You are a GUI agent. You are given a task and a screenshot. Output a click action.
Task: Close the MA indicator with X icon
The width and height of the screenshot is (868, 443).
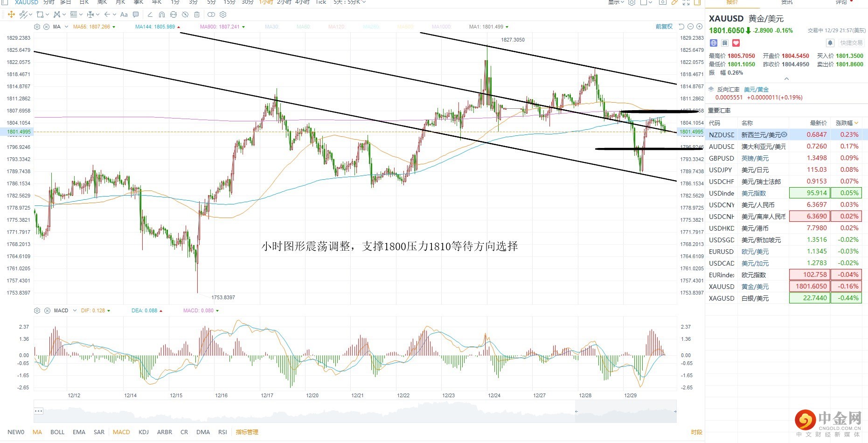46,27
